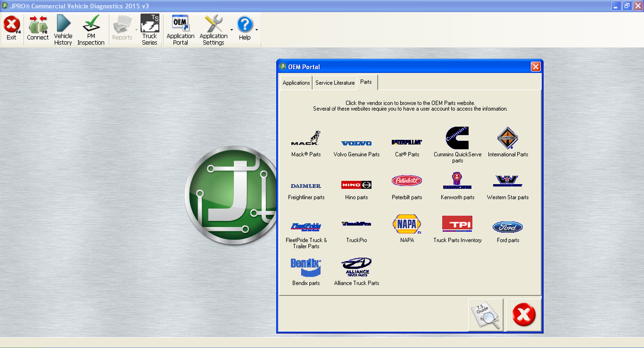Image resolution: width=644 pixels, height=348 pixels.
Task: Click the Daimler Freightliner parts logo
Action: tap(306, 186)
